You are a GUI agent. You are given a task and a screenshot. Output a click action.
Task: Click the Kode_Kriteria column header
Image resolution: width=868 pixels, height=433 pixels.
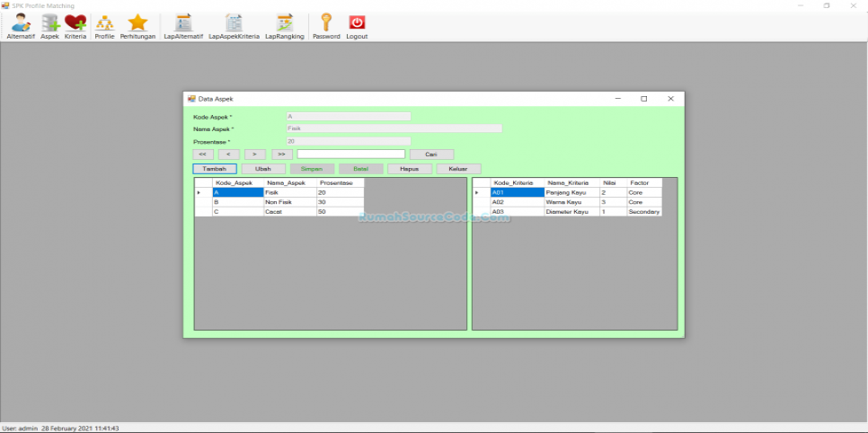pos(518,182)
